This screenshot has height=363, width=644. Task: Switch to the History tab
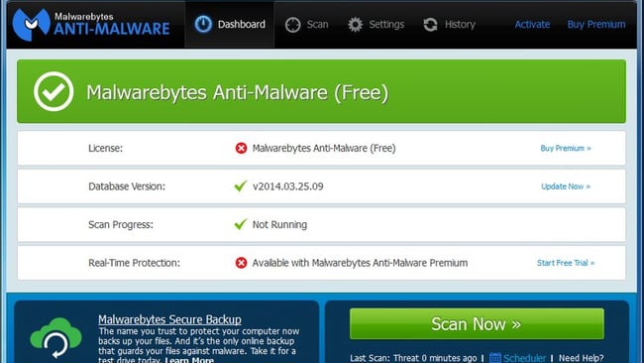click(449, 25)
